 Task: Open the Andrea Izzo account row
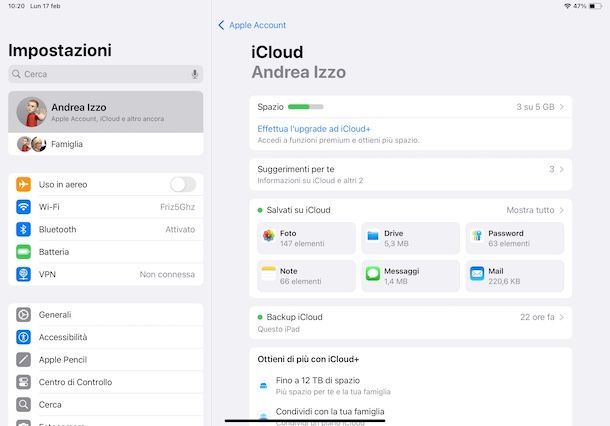coord(105,112)
